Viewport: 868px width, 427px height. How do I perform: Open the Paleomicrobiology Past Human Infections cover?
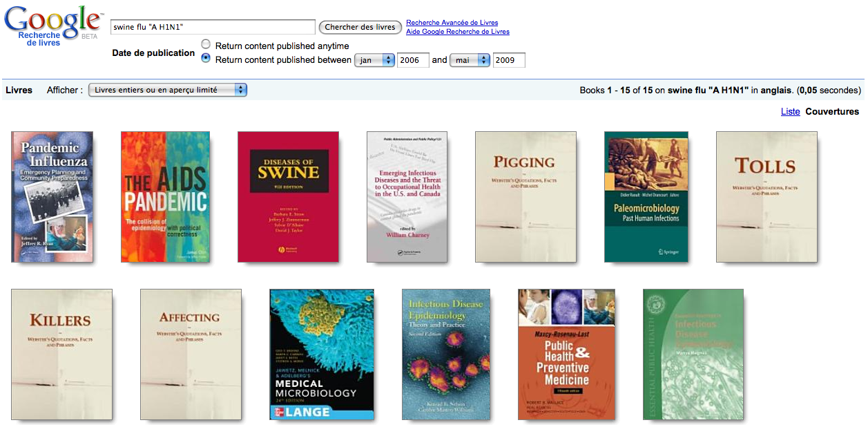point(646,197)
